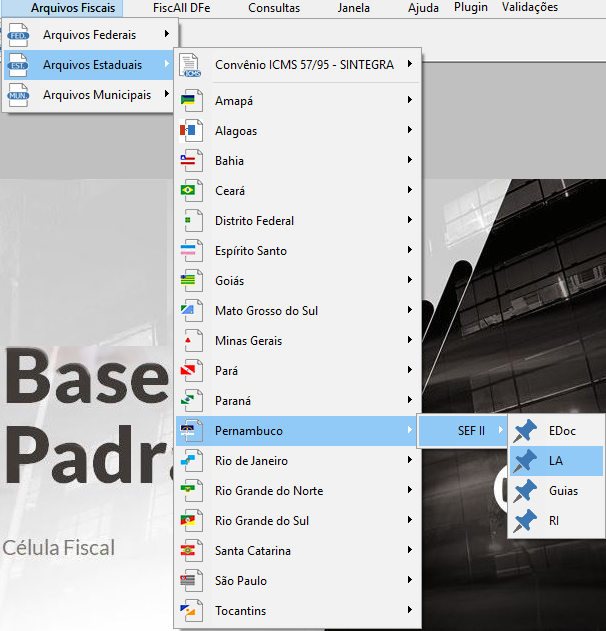Screen dimensions: 606x631
Task: Expand the Goiás submenu arrow
Action: click(x=410, y=279)
